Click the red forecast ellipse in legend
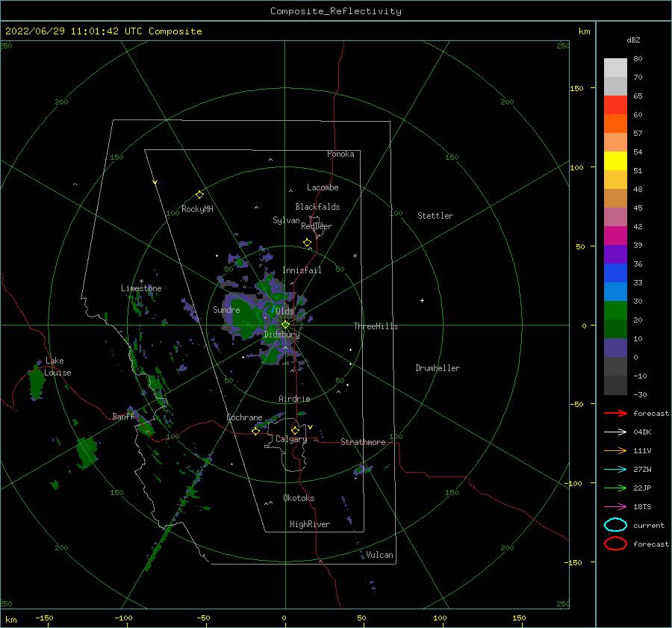The image size is (672, 628). [x=615, y=544]
